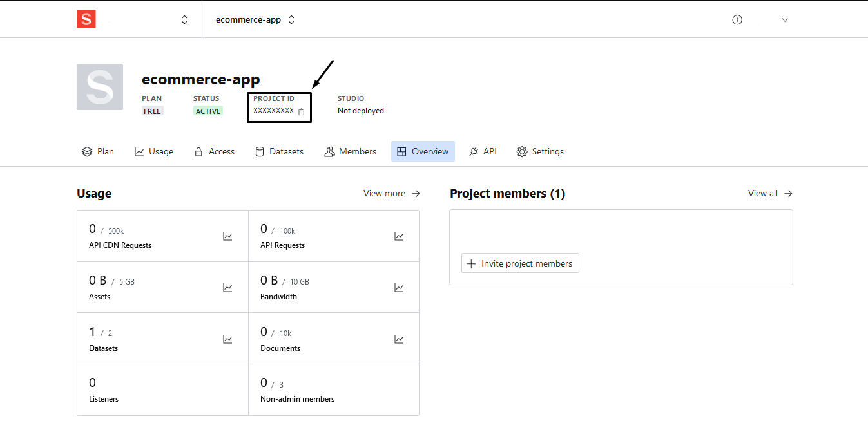Open the Members tab
This screenshot has height=421, width=868.
(x=351, y=151)
